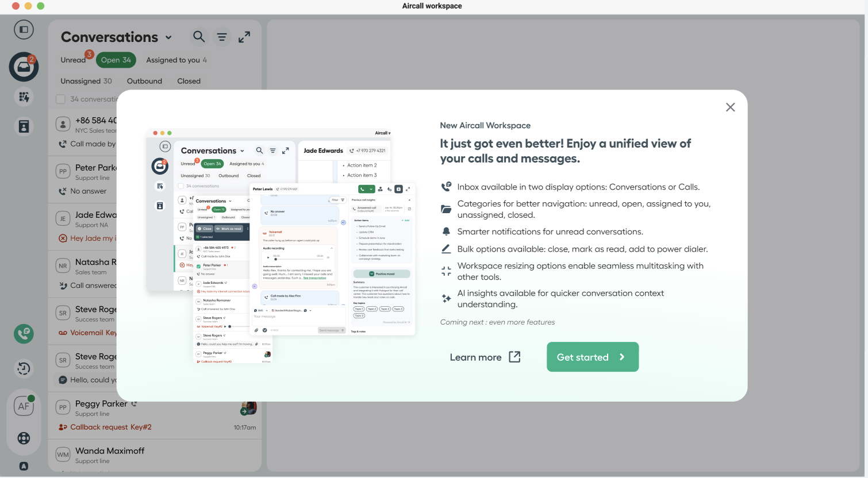Image resolution: width=868 pixels, height=478 pixels.
Task: Click the green phone and message icon
Action: 24,334
